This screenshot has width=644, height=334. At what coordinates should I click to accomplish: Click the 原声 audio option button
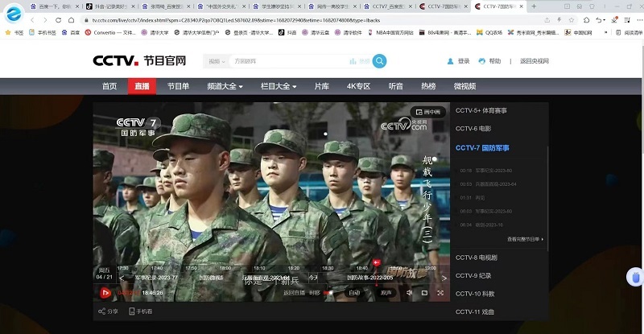pos(386,292)
